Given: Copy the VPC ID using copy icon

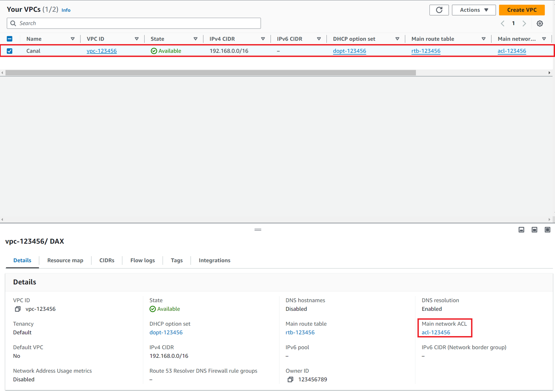Looking at the screenshot, I should tap(18, 309).
